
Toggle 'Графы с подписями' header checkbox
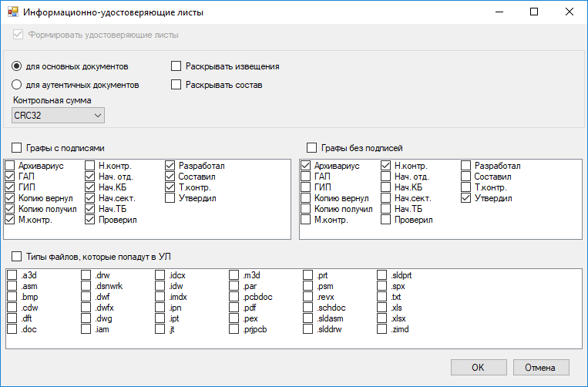point(18,148)
